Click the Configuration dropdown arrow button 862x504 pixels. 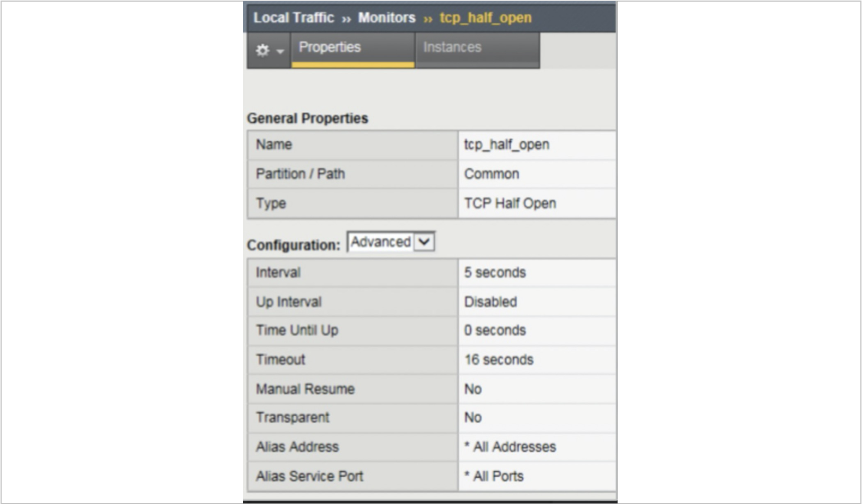[424, 242]
